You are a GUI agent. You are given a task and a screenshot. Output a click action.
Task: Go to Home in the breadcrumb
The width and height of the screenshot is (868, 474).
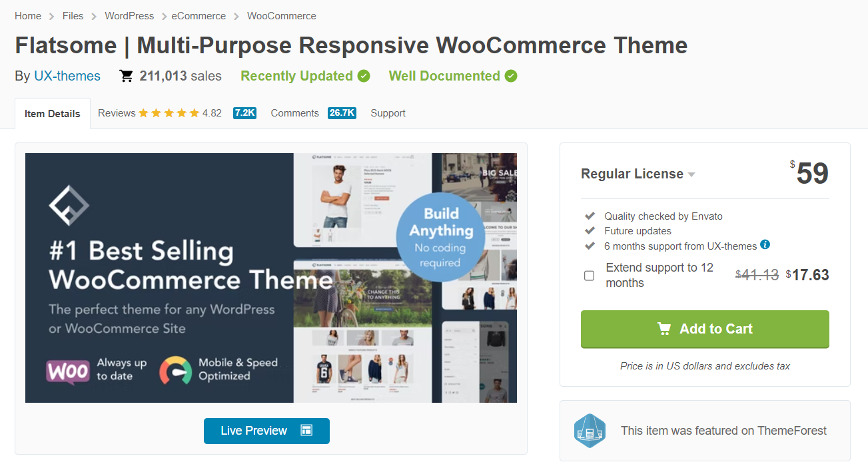click(28, 15)
